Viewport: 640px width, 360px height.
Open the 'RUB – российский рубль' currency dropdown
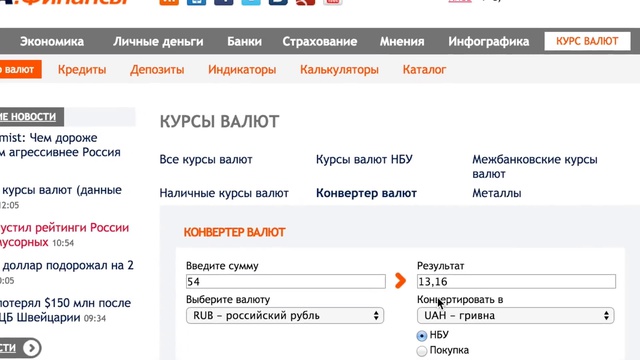click(x=285, y=316)
